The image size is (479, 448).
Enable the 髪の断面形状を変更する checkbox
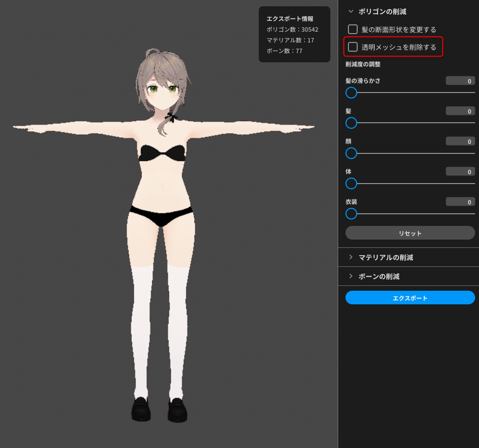(353, 29)
